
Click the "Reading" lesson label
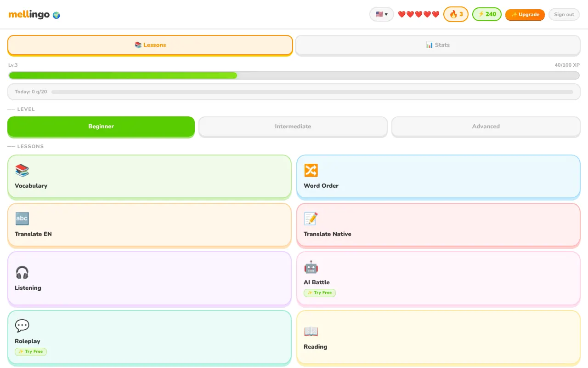tap(316, 347)
